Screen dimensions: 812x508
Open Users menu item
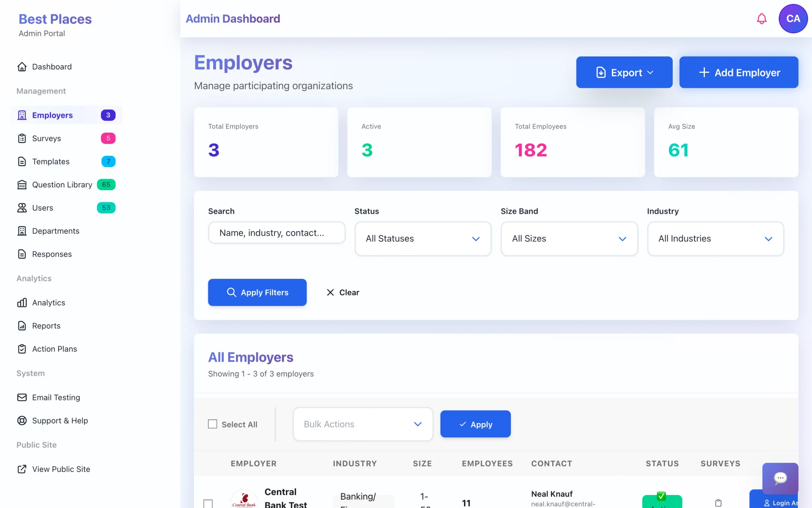(66, 208)
